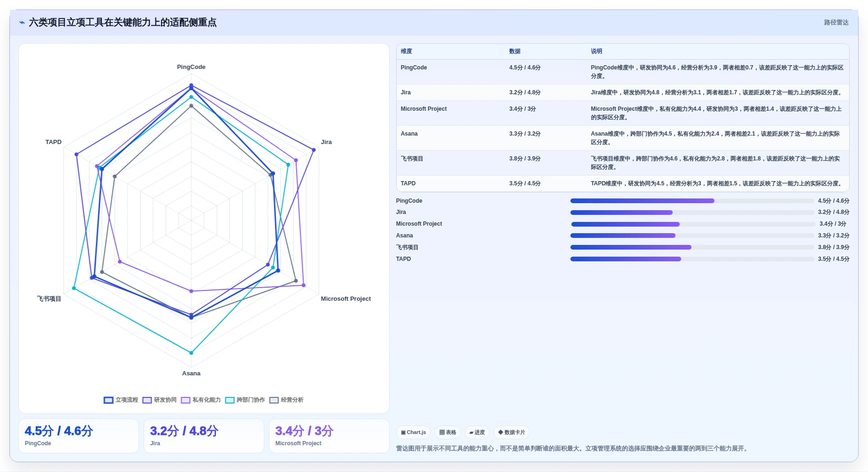Click the 路径雷达 label in header
The width and height of the screenshot is (868, 472).
point(836,23)
